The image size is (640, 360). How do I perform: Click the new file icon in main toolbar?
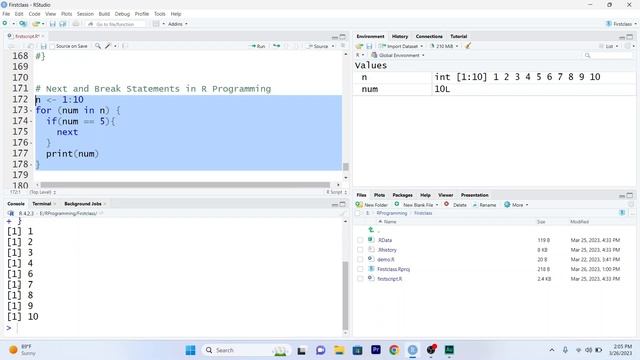coord(5,24)
